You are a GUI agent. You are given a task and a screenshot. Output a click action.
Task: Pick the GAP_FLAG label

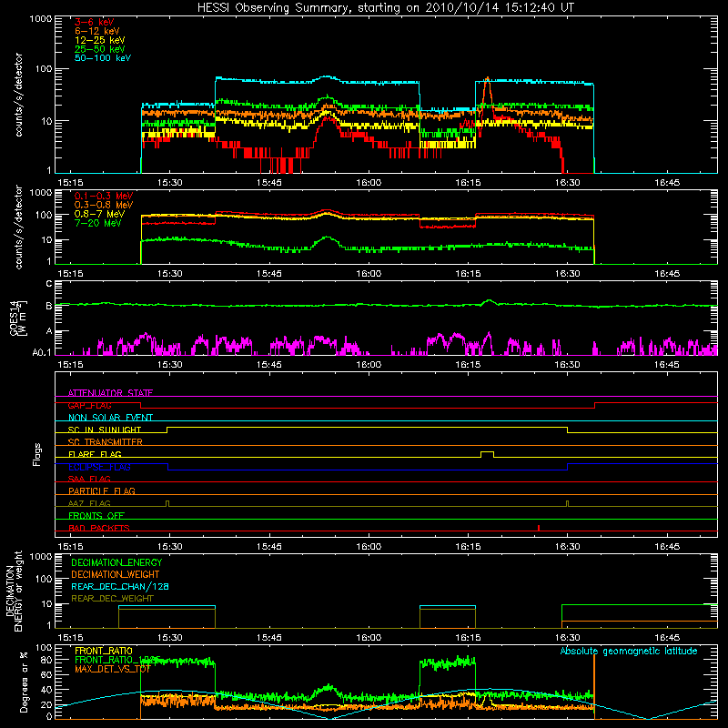(x=89, y=405)
